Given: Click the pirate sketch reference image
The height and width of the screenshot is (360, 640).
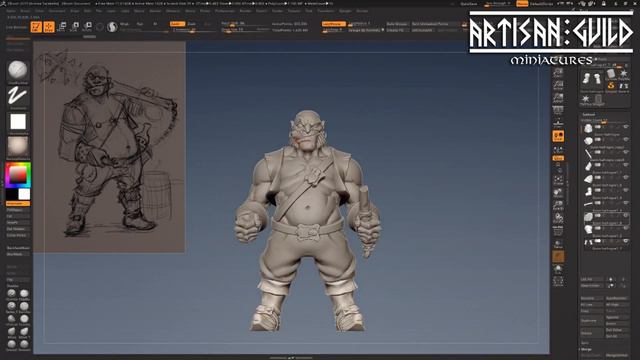Looking at the screenshot, I should click(109, 146).
